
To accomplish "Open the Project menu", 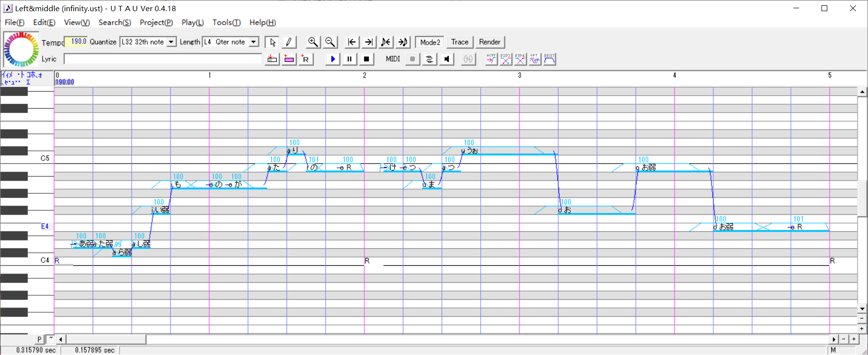I will click(x=156, y=22).
